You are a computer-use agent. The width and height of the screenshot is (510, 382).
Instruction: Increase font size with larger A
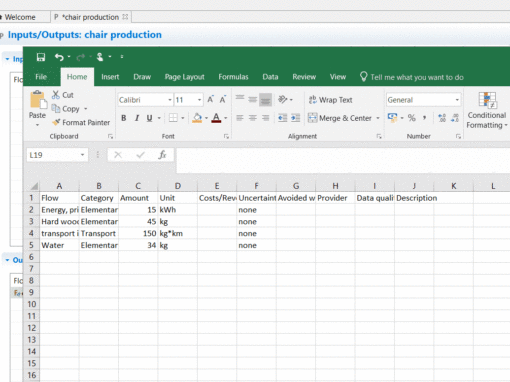[x=210, y=100]
